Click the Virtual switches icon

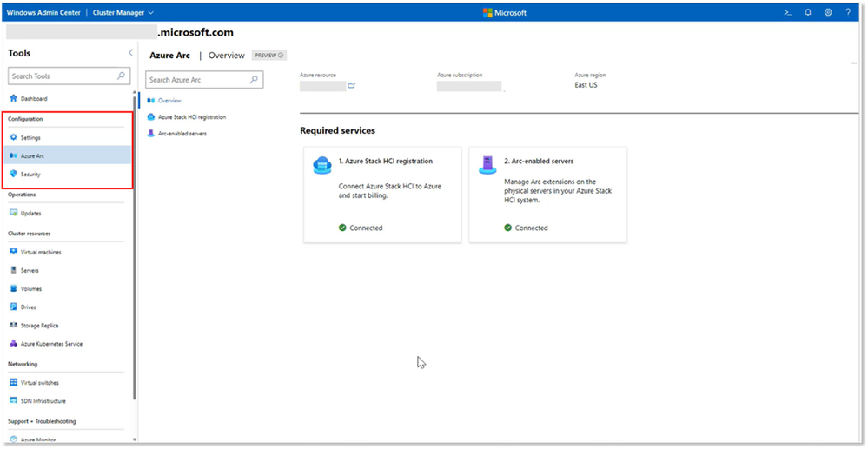[x=14, y=383]
